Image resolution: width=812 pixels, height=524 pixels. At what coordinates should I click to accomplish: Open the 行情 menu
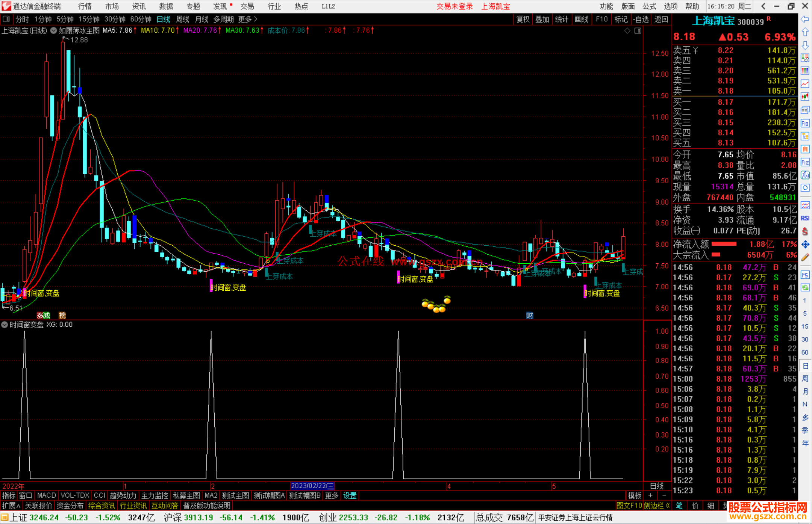[x=85, y=6]
